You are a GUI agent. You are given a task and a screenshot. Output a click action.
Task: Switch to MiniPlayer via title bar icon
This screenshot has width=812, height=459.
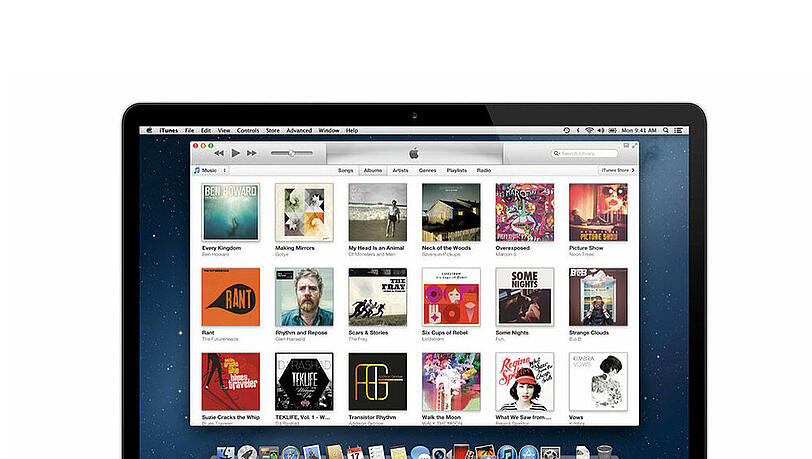pyautogui.click(x=626, y=146)
